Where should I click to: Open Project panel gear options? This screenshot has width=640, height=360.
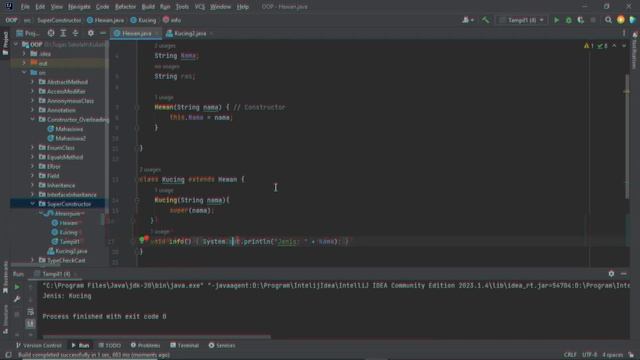91,33
